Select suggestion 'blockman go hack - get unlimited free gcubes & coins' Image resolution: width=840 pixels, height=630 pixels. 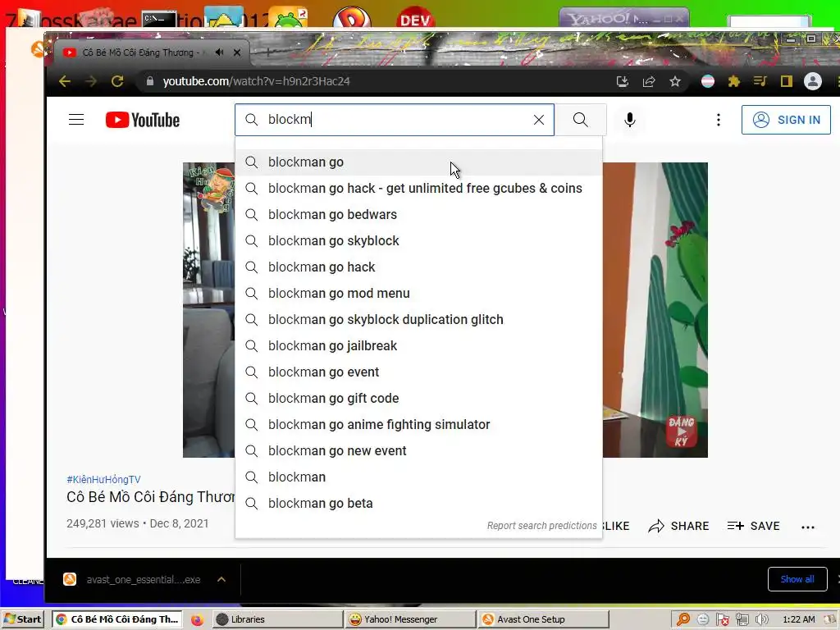(x=418, y=189)
